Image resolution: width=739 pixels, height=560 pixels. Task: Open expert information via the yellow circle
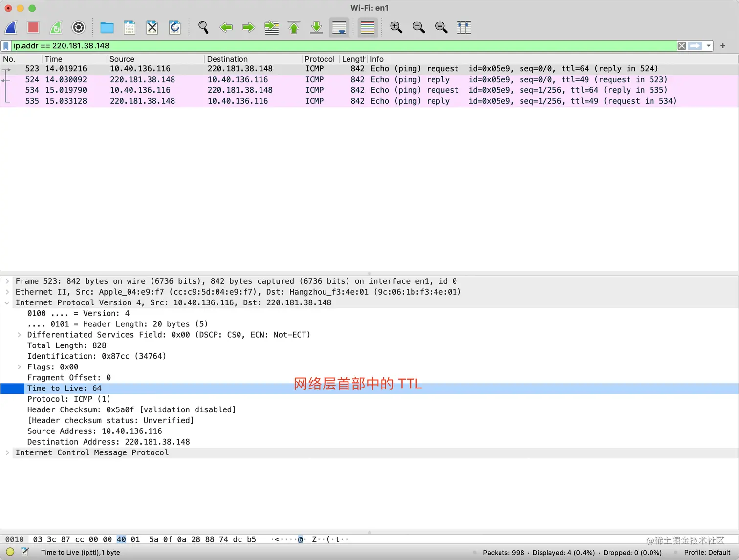point(10,552)
